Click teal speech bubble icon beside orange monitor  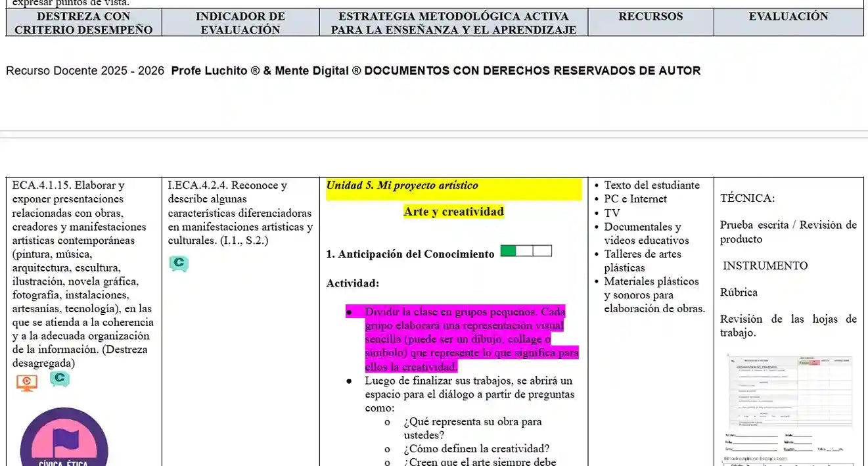59,379
